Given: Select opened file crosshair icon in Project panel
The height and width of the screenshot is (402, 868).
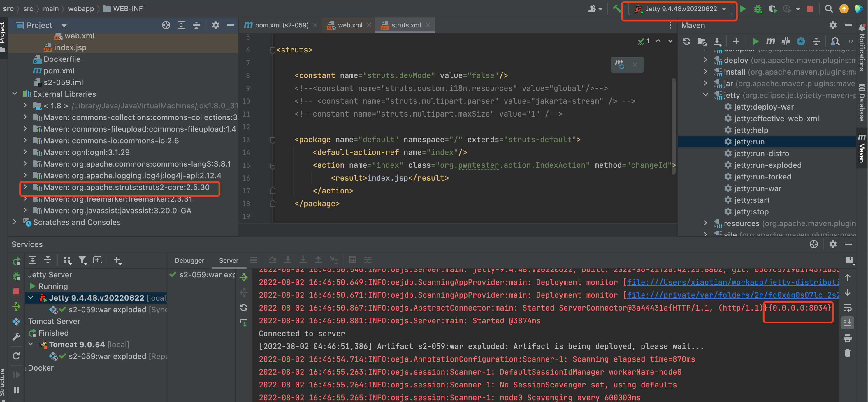Looking at the screenshot, I should click(166, 25).
